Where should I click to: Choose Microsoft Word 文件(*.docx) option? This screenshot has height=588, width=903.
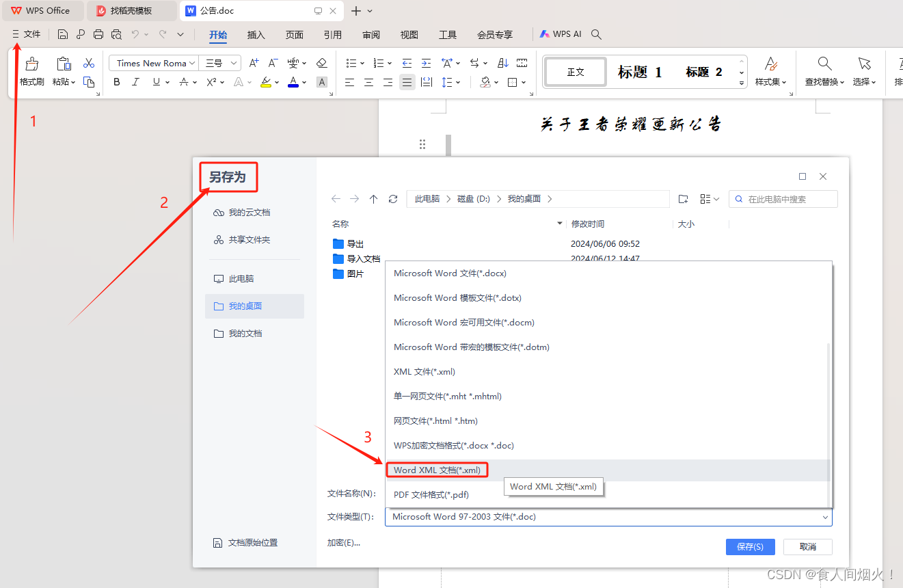pyautogui.click(x=607, y=273)
